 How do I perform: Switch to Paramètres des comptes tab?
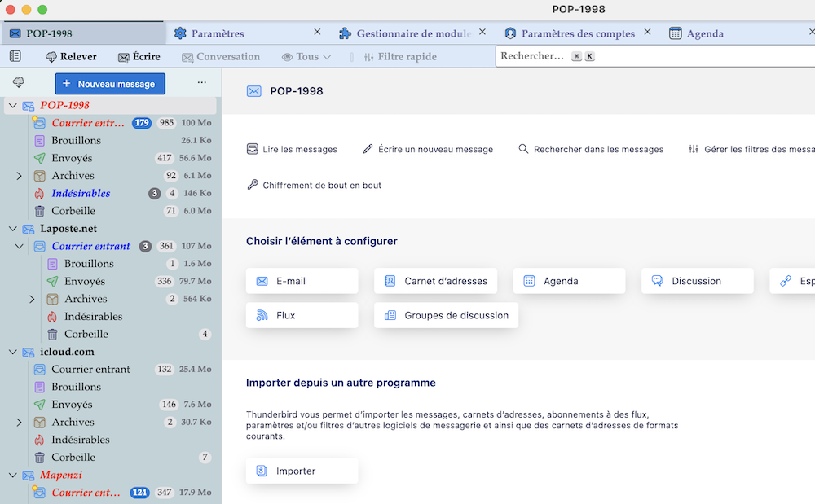pyautogui.click(x=578, y=33)
